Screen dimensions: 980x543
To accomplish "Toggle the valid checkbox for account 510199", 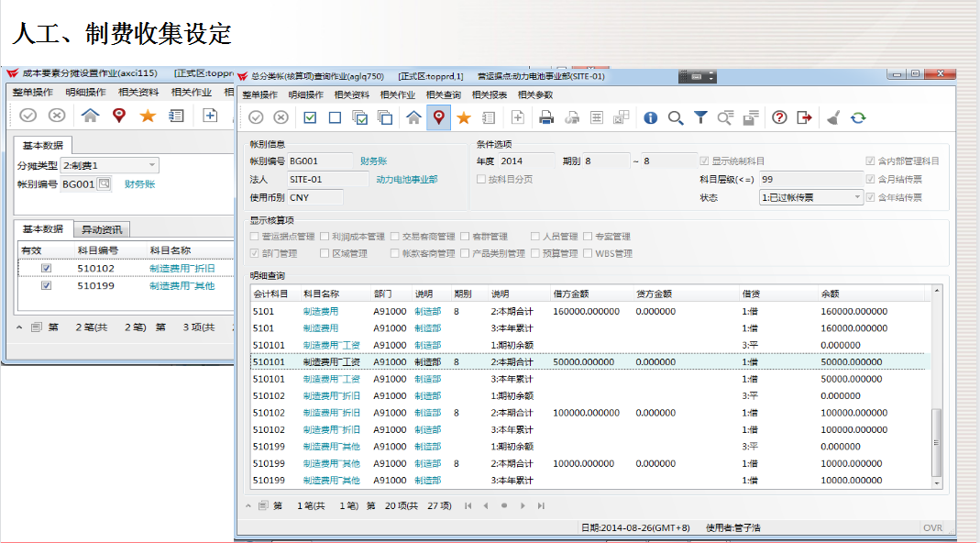I will click(x=46, y=285).
